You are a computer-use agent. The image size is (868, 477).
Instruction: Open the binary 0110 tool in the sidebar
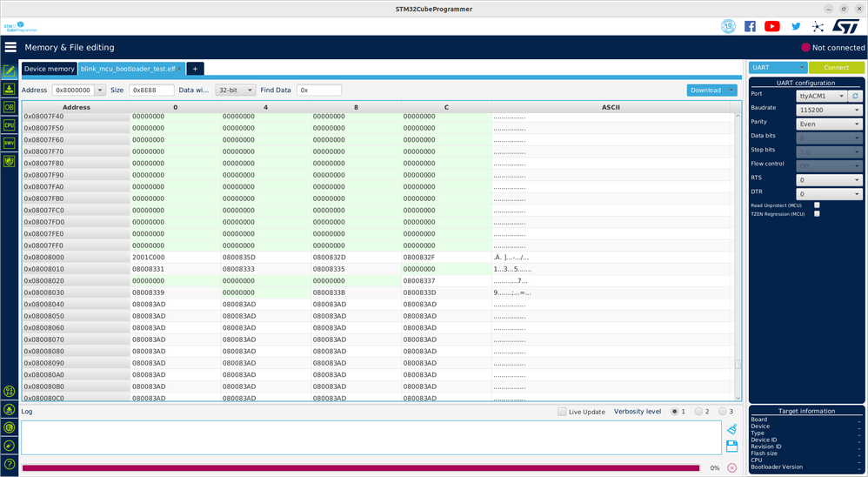pyautogui.click(x=9, y=391)
